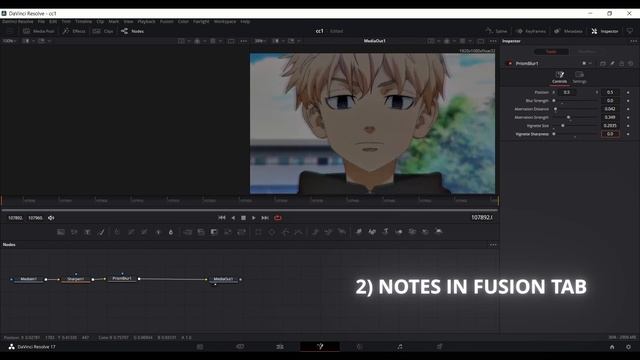Viewport: 640px width, 360px height.
Task: Add a Polygon mask node
Action: click(x=286, y=232)
